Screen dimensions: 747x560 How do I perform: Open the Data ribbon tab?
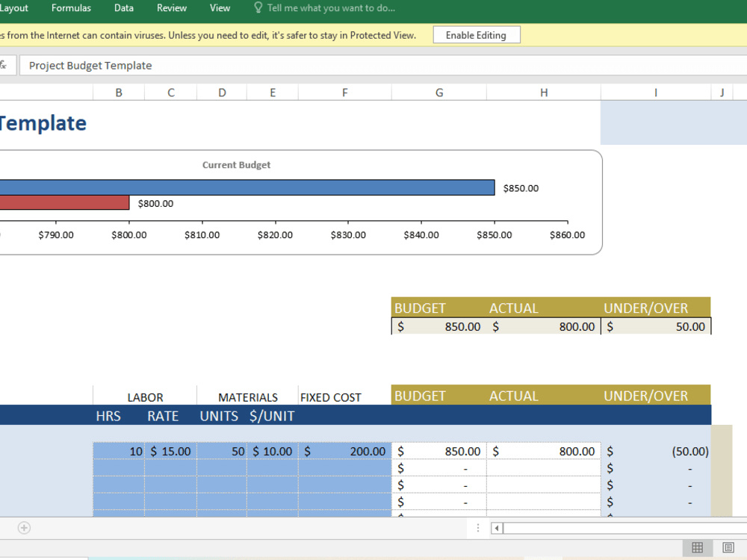tap(124, 8)
